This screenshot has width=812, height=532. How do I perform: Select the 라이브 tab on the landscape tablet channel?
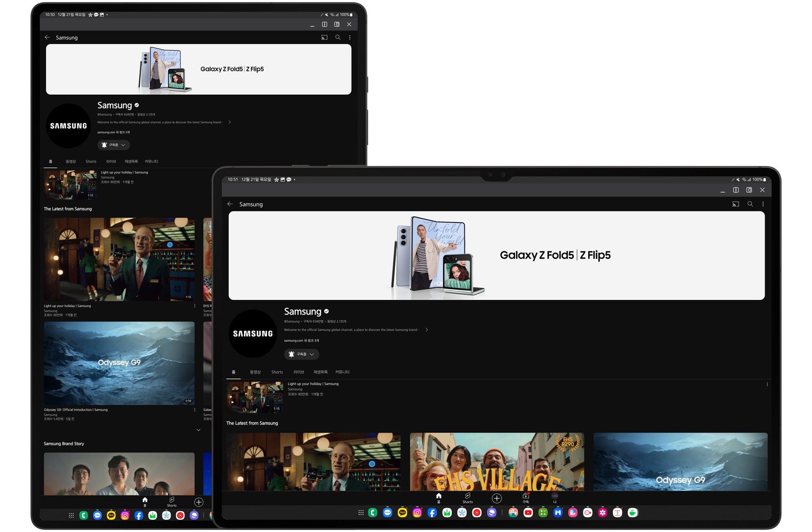(x=299, y=372)
